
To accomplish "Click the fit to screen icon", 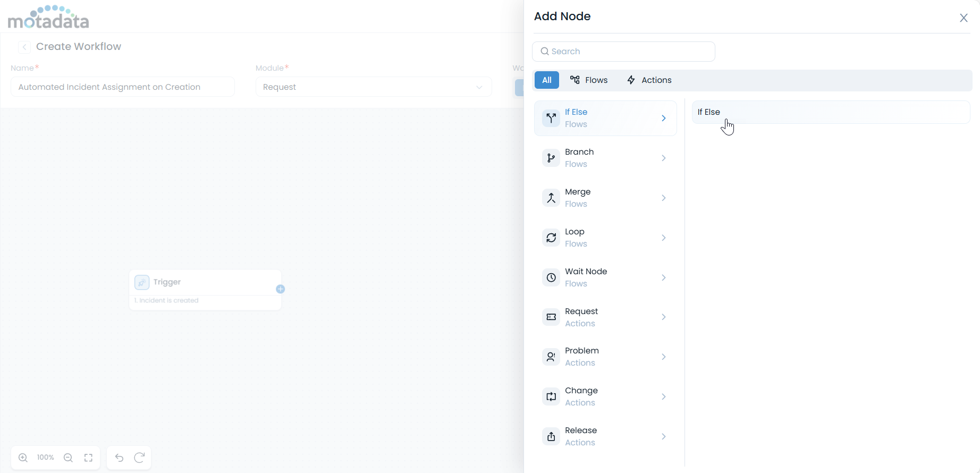I will 88,458.
